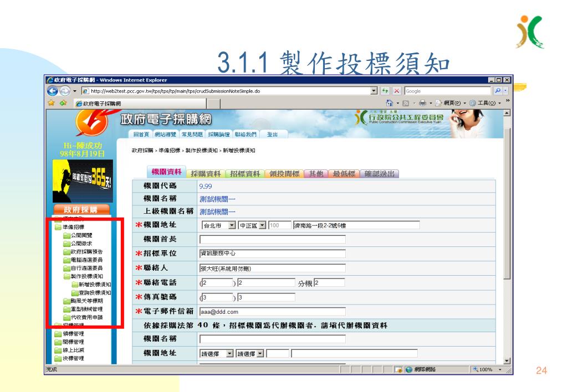Select 查詢投標須知 in the sidebar tree
The image size is (567, 392).
[x=91, y=293]
